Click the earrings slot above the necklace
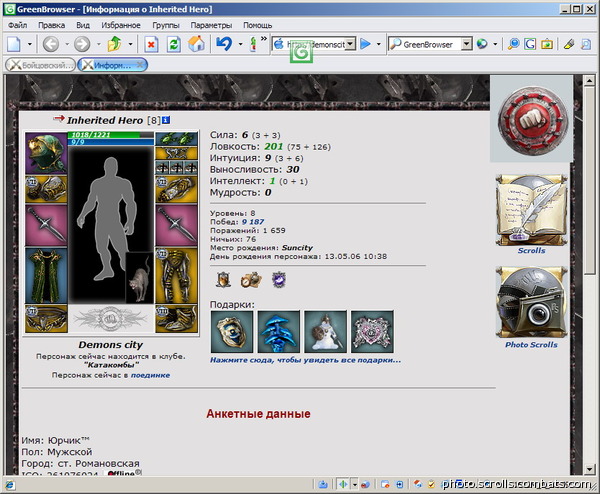 coord(176,139)
